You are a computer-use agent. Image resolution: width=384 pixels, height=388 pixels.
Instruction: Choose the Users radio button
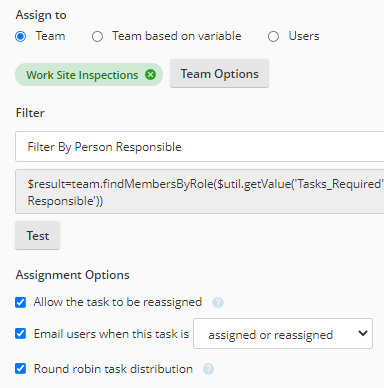(273, 36)
